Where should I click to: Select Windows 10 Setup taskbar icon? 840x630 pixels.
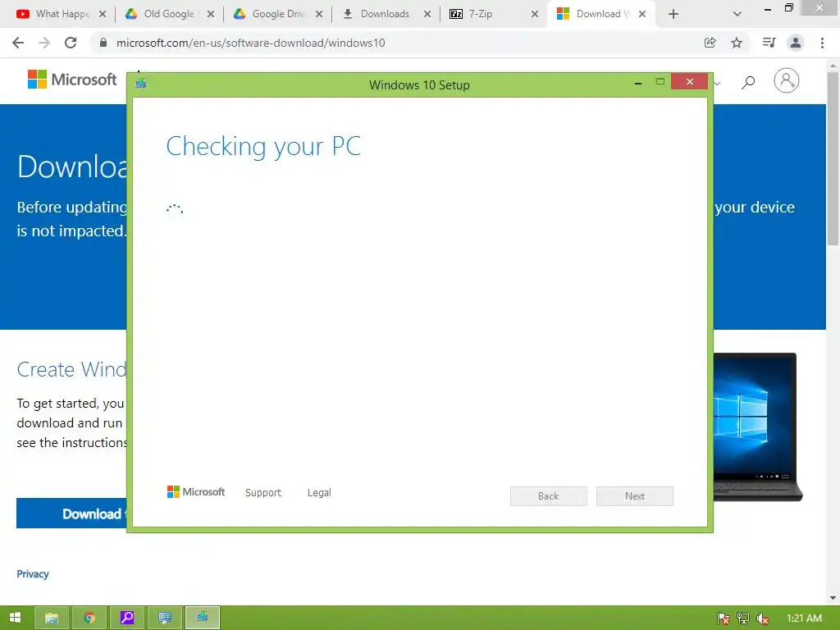[x=202, y=618]
